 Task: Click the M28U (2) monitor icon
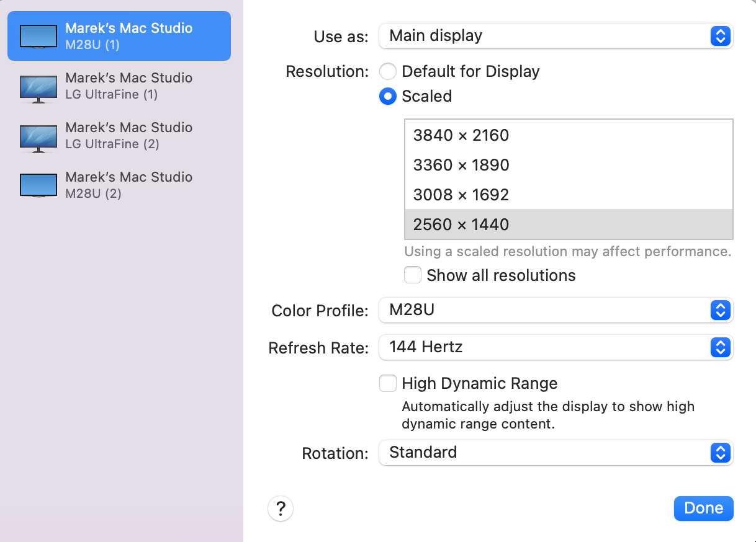click(x=38, y=185)
